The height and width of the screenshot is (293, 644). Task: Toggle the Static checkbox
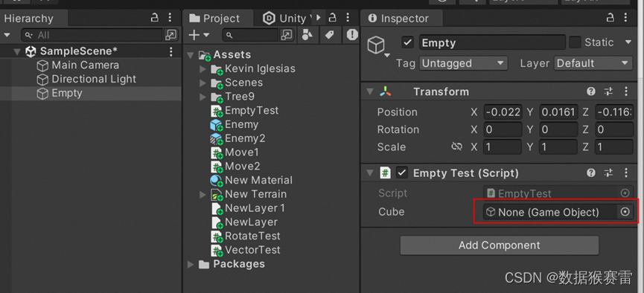(x=575, y=42)
